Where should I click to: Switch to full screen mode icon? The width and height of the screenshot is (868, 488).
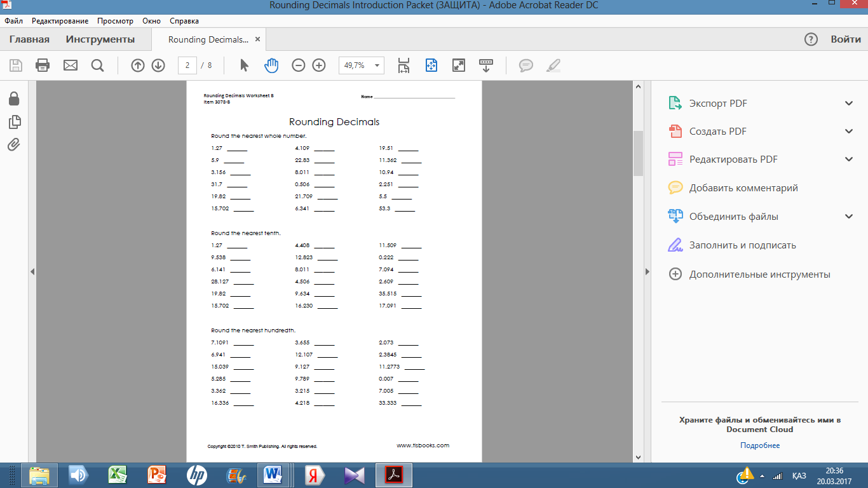pyautogui.click(x=458, y=65)
